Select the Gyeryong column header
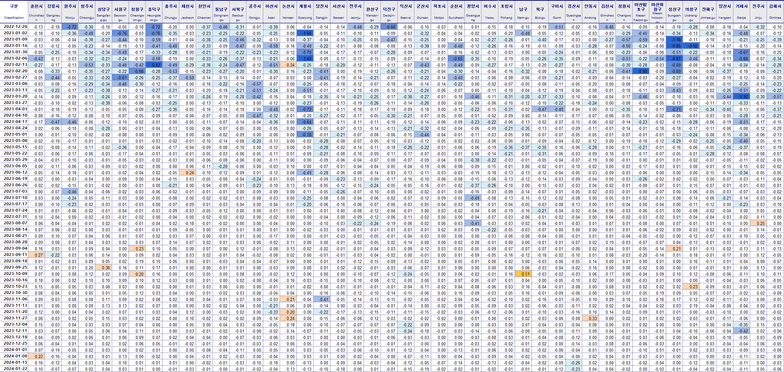 [306, 12]
